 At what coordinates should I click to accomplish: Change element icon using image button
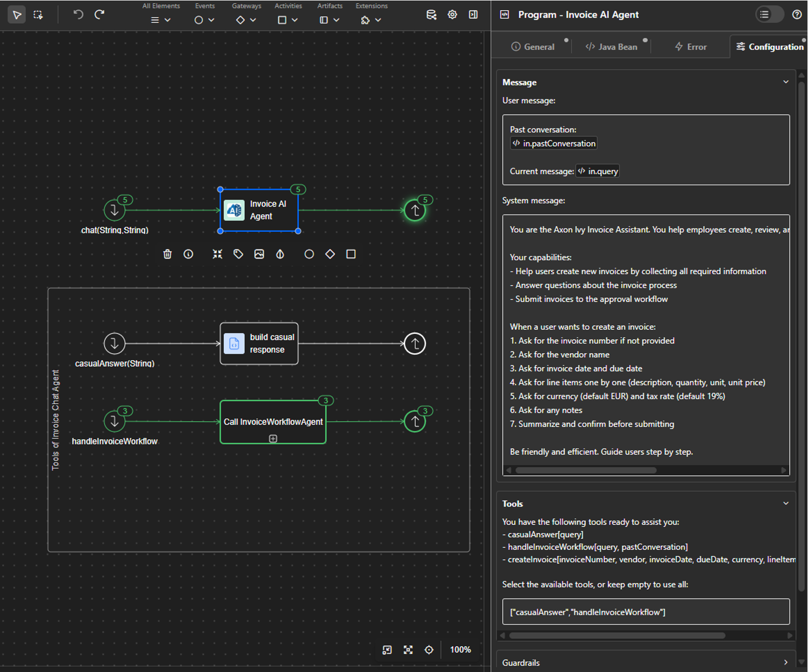[259, 254]
